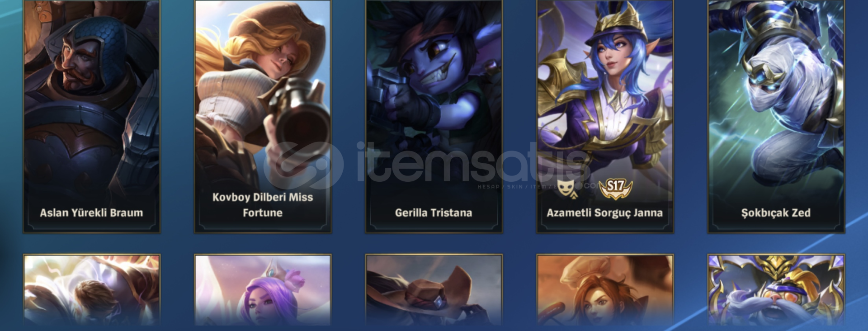
Task: Open the second-row card with purple-haired crowned champion
Action: tap(263, 290)
